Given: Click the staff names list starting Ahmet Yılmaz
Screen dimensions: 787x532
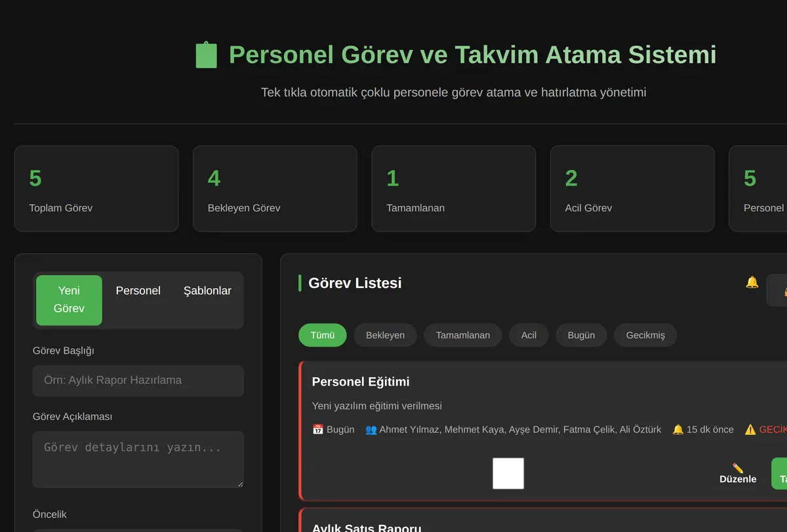Looking at the screenshot, I should (520, 430).
